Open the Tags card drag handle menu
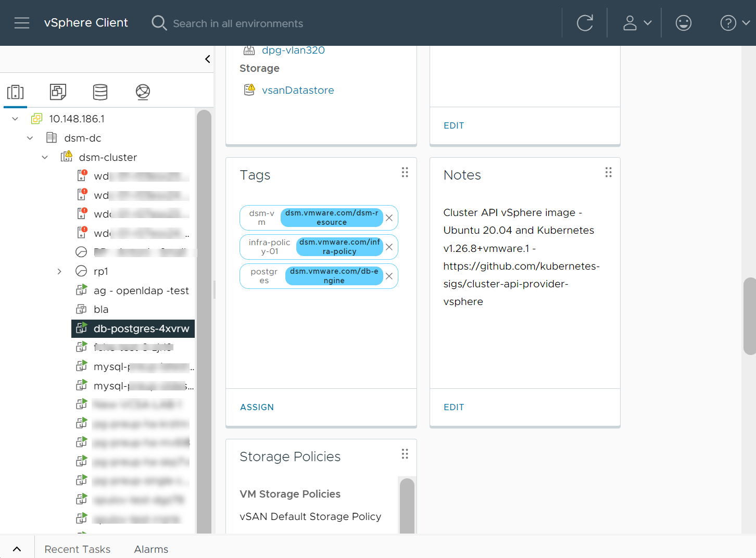This screenshot has height=558, width=756. coord(405,172)
